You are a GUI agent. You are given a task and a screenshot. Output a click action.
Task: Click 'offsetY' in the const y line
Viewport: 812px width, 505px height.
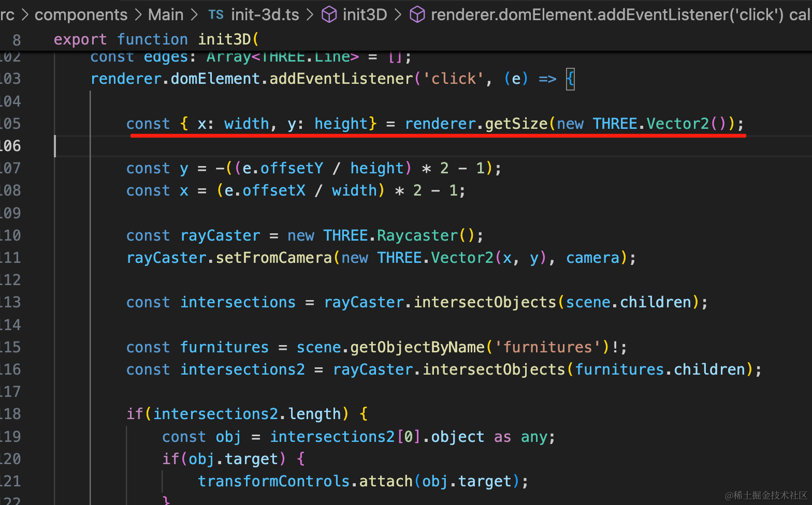(x=292, y=168)
